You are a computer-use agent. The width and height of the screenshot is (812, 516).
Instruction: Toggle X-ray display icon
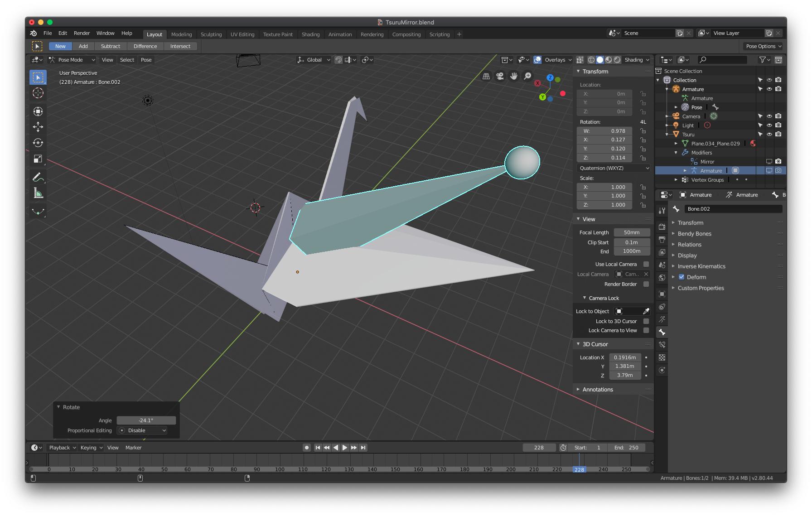pyautogui.click(x=580, y=60)
